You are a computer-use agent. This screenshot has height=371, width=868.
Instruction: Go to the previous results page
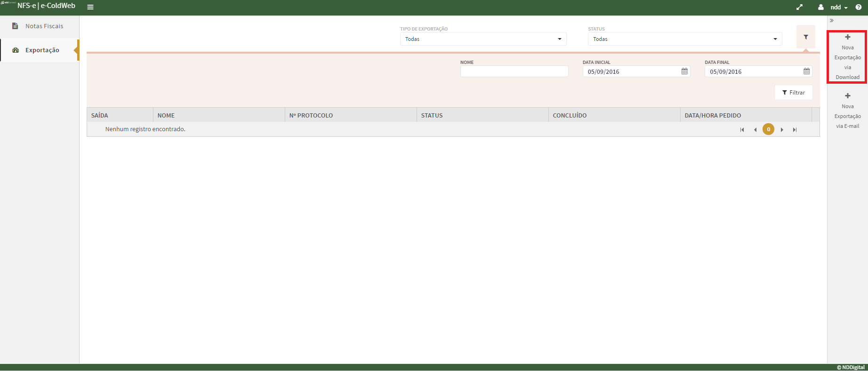click(755, 130)
